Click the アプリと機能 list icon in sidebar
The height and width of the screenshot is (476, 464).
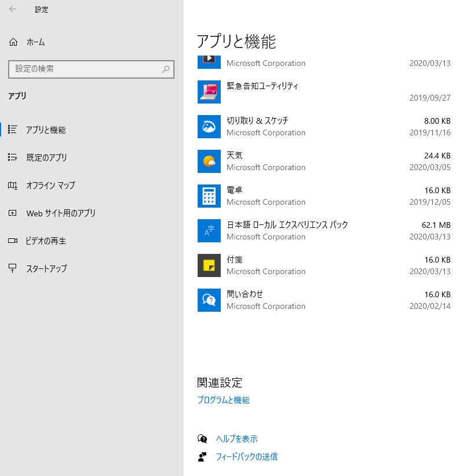coord(13,130)
